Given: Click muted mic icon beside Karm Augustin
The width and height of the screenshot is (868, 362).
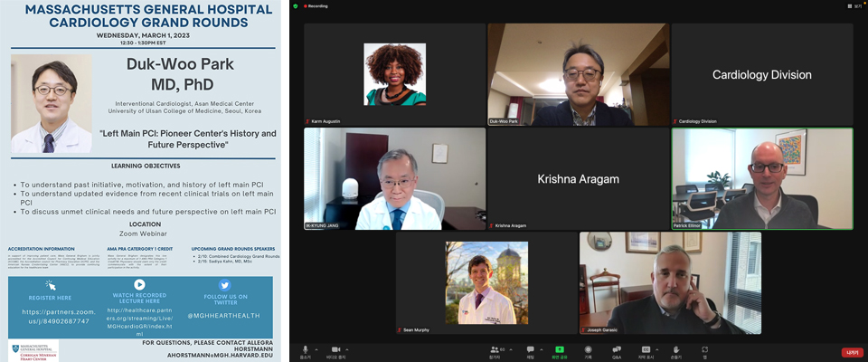Looking at the screenshot, I should click(307, 121).
